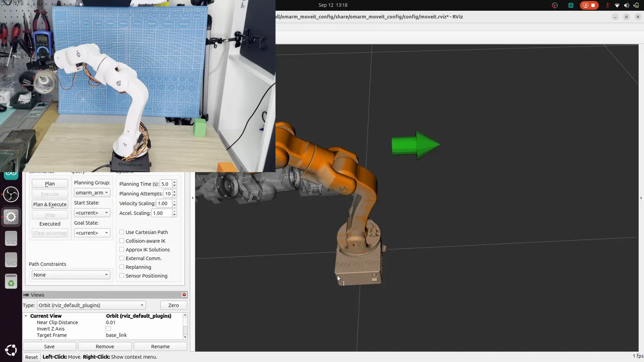
Task: Open the volume control indicator
Action: 627,5
